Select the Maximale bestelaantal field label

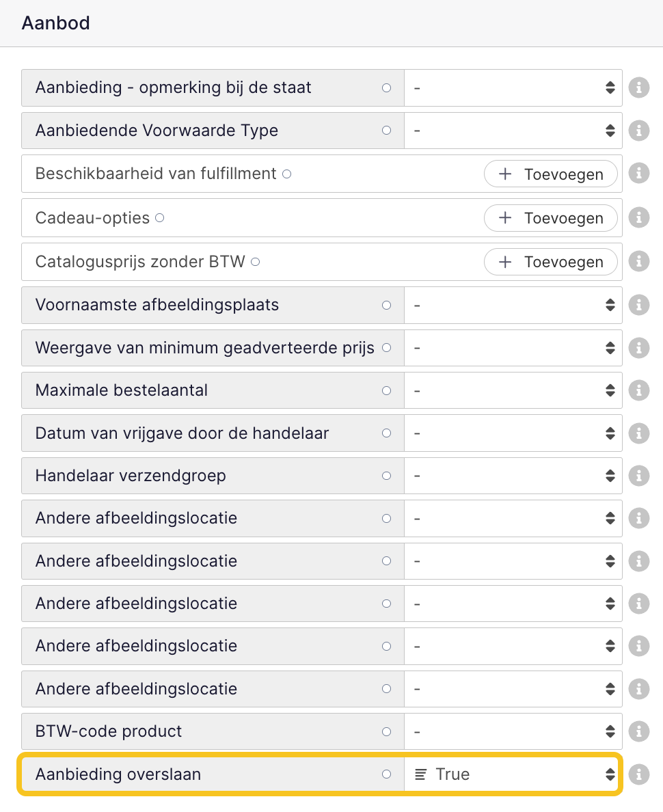pyautogui.click(x=121, y=390)
